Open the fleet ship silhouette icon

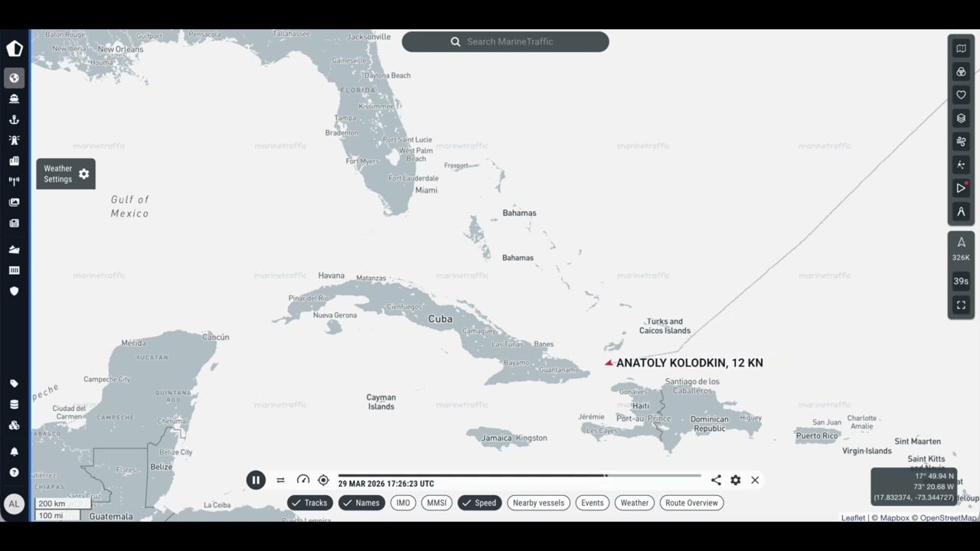(14, 249)
